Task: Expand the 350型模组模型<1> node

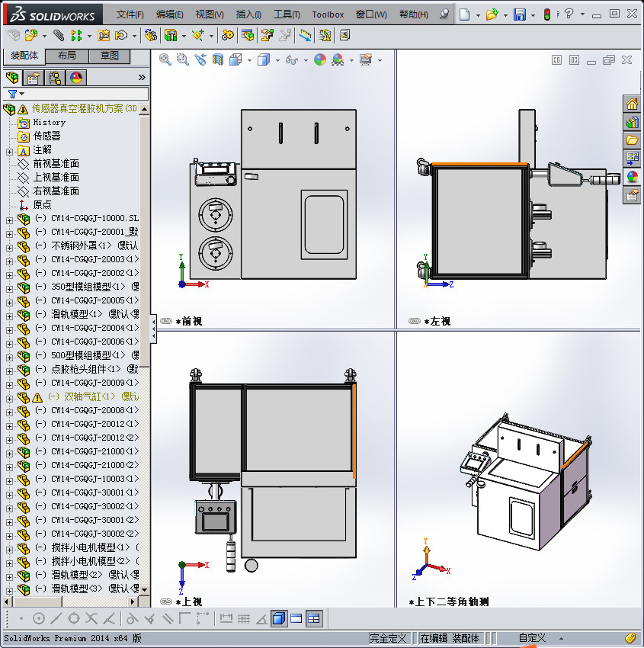Action: 9,289
